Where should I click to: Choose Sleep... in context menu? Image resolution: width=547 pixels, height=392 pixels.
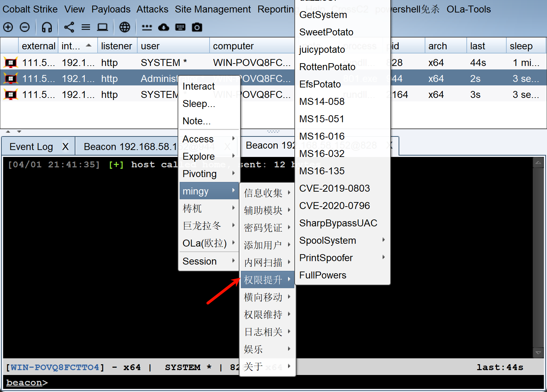coord(209,103)
